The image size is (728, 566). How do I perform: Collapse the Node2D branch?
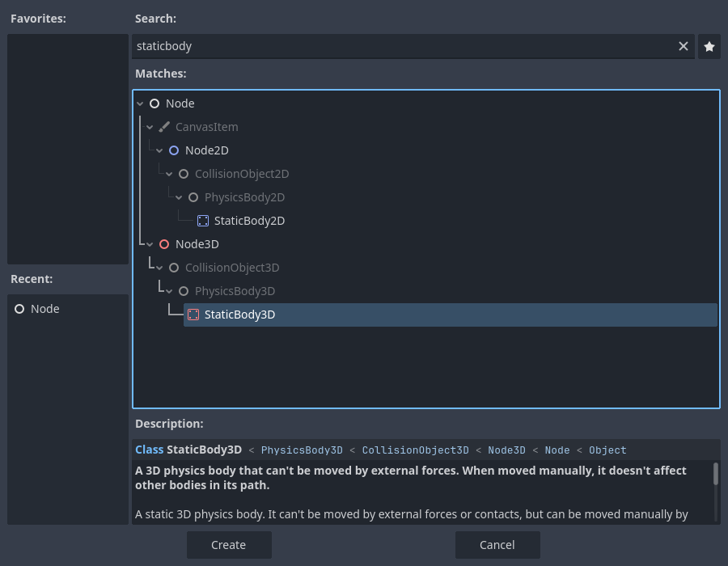click(159, 150)
